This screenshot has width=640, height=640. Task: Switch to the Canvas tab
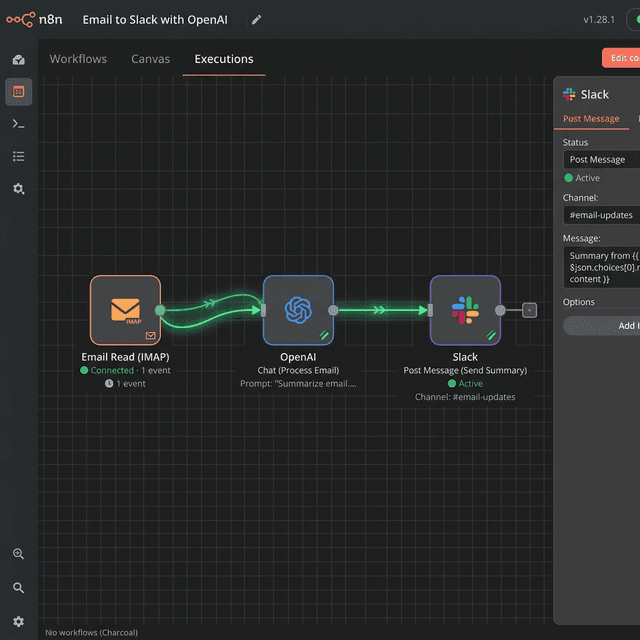150,59
